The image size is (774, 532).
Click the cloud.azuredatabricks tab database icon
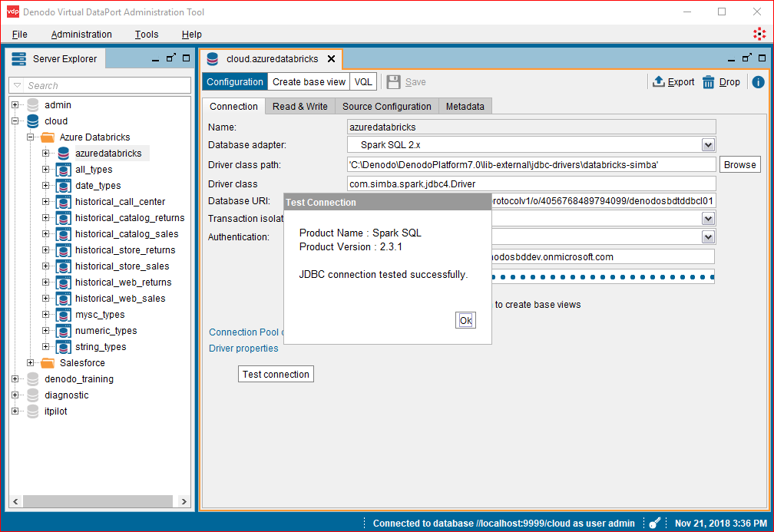click(x=212, y=58)
